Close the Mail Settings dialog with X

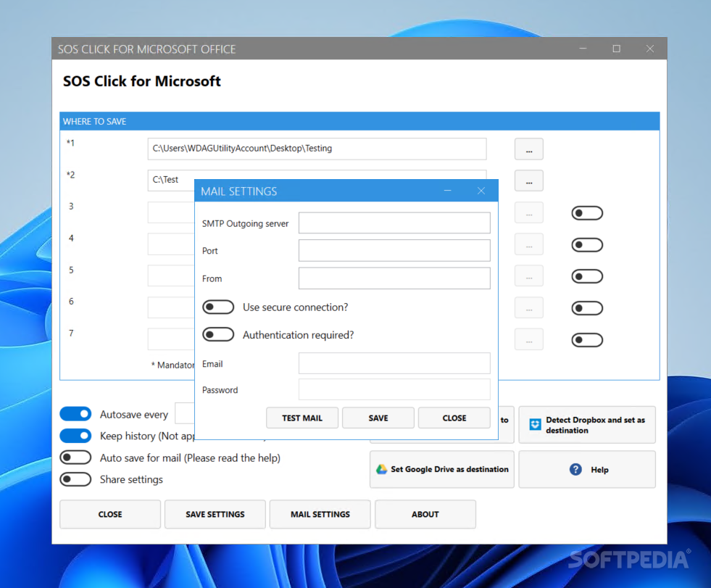481,191
